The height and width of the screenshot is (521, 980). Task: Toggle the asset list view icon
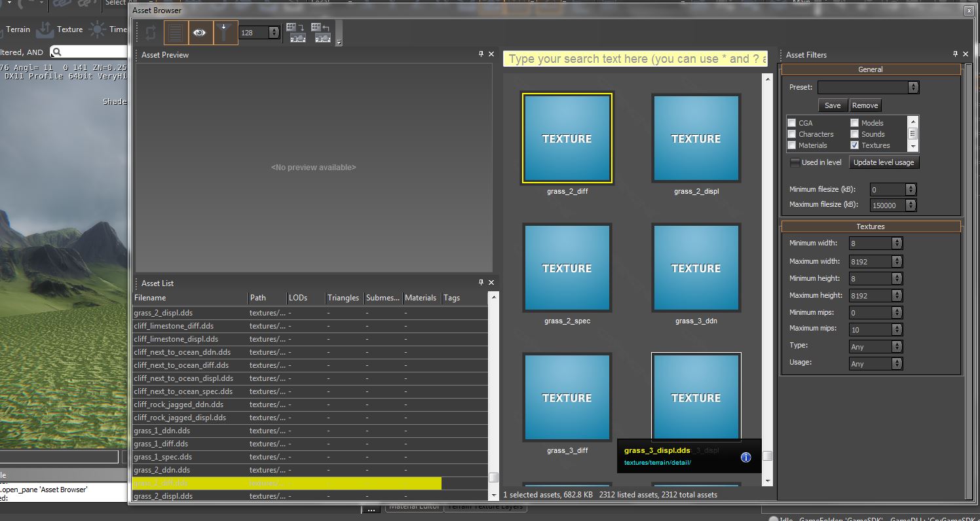click(x=175, y=32)
